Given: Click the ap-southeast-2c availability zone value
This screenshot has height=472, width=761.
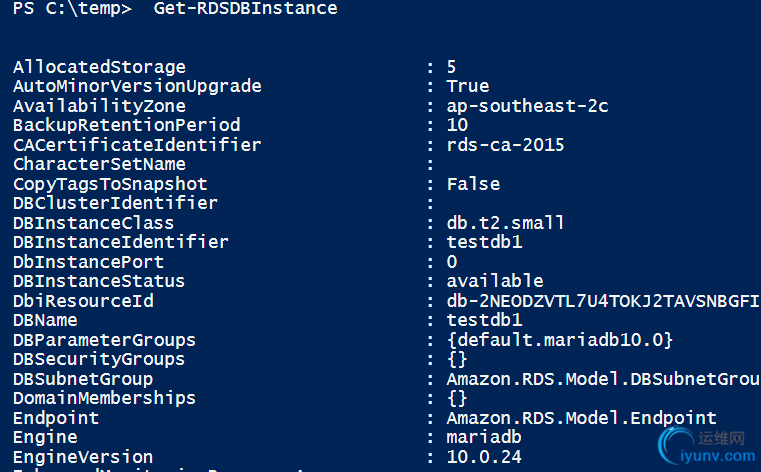Looking at the screenshot, I should tap(528, 106).
